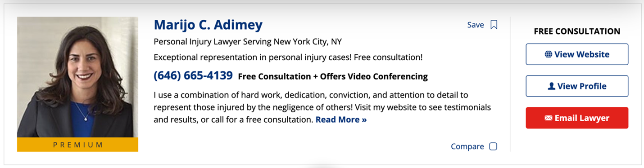Click the person icon on View Profile
This screenshot has height=168, width=644.
(x=551, y=86)
